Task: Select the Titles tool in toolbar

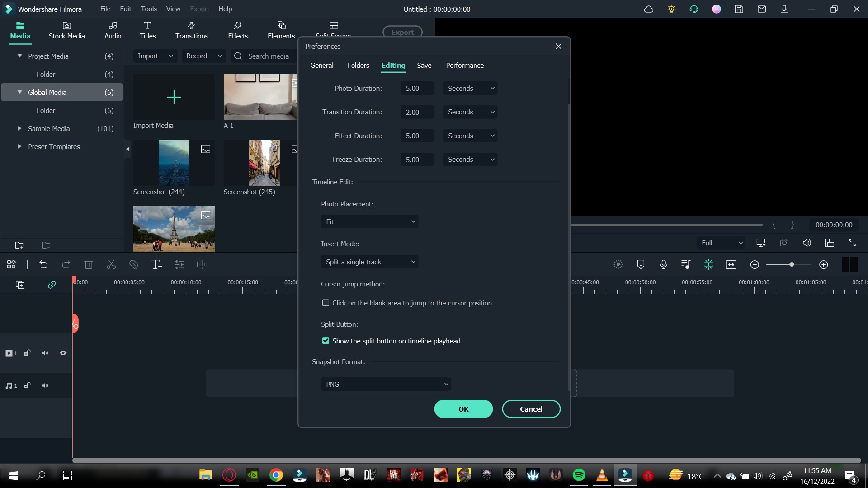Action: [x=147, y=30]
